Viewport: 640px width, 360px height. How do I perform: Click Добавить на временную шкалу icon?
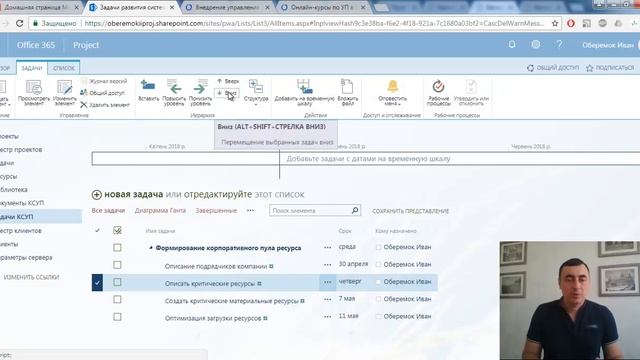pyautogui.click(x=304, y=87)
